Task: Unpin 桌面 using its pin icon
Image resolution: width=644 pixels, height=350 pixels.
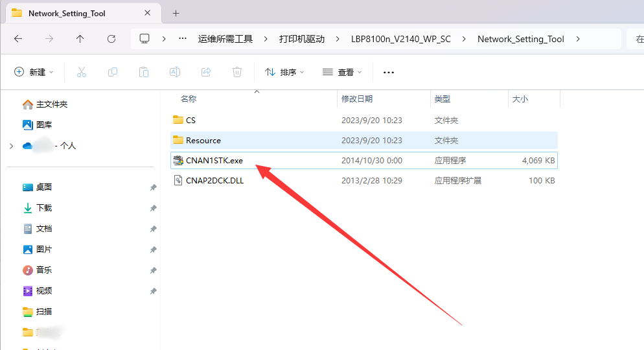Action: (x=153, y=187)
